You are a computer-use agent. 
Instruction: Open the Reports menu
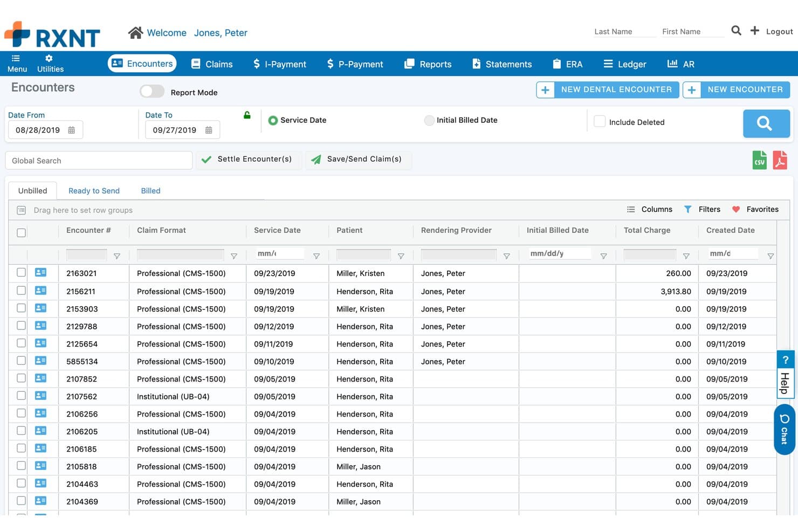tap(428, 64)
